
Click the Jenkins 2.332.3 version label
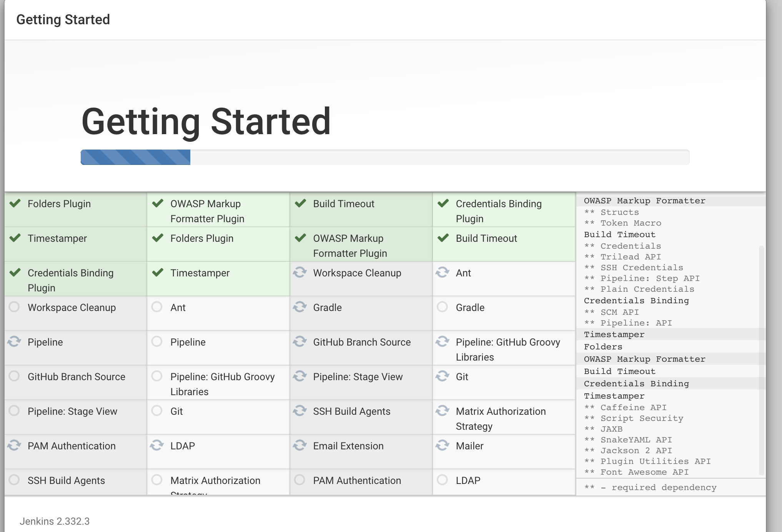(53, 521)
